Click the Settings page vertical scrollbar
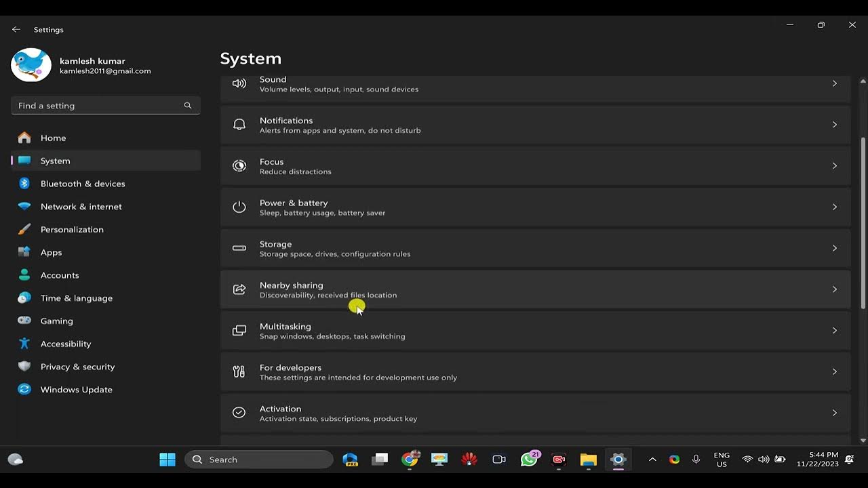 (863, 222)
